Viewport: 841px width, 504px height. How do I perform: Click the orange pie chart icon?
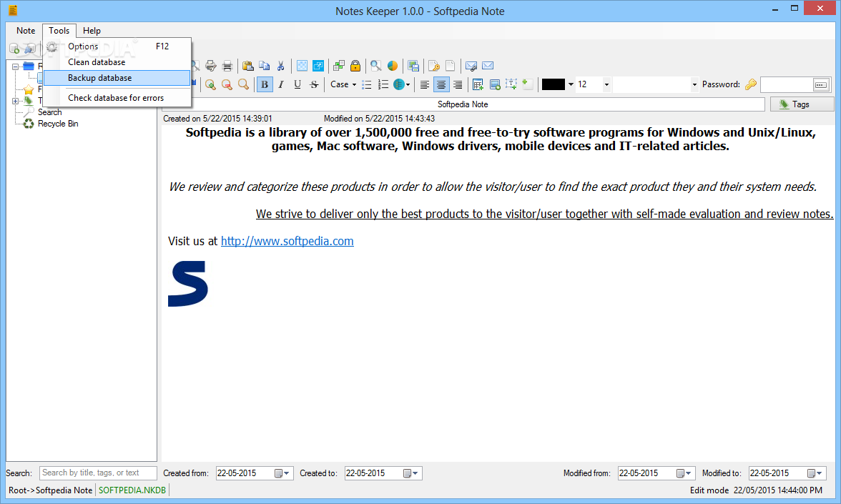pos(393,66)
